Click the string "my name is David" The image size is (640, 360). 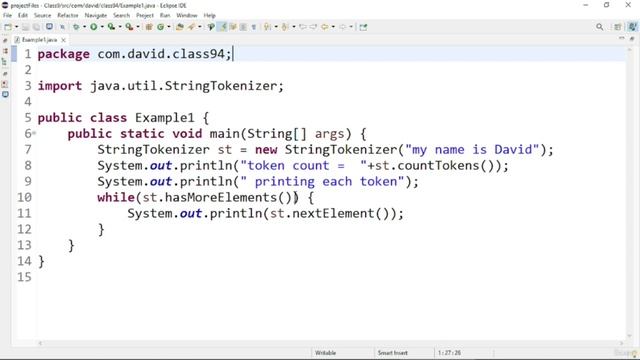[472, 150]
